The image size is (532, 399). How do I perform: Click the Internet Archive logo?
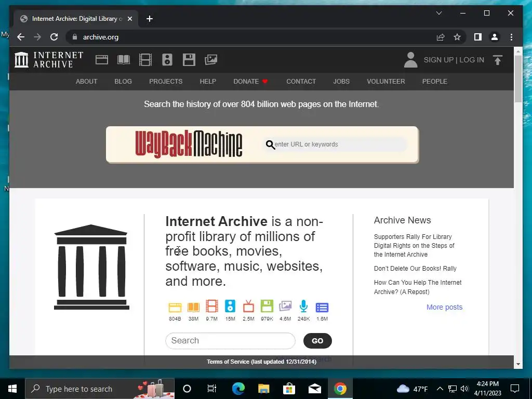(49, 60)
